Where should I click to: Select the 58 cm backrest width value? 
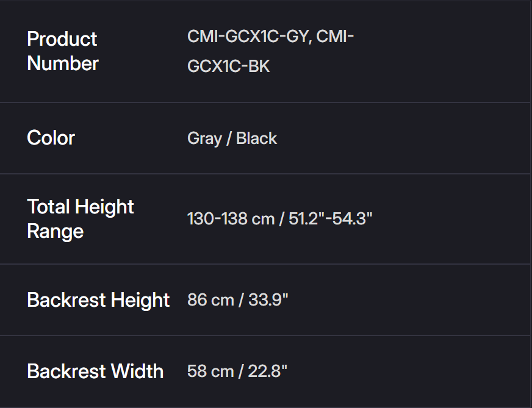(x=210, y=371)
